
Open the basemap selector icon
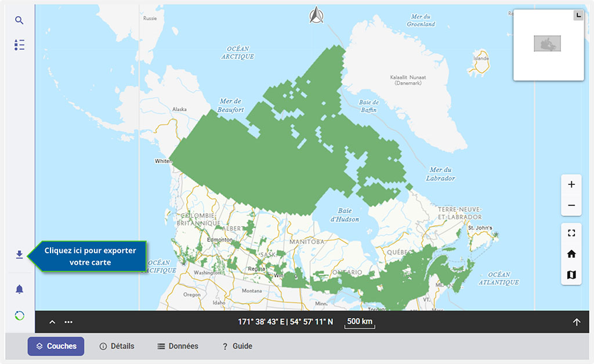pos(571,275)
